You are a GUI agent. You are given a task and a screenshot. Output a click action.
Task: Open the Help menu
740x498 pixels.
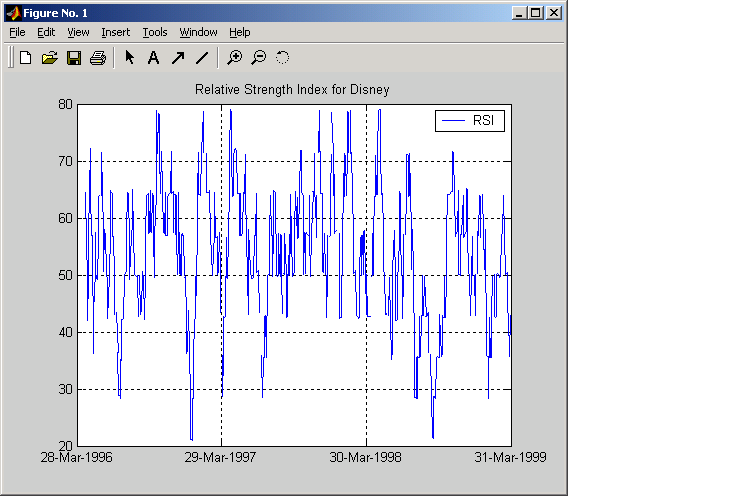pyautogui.click(x=240, y=33)
